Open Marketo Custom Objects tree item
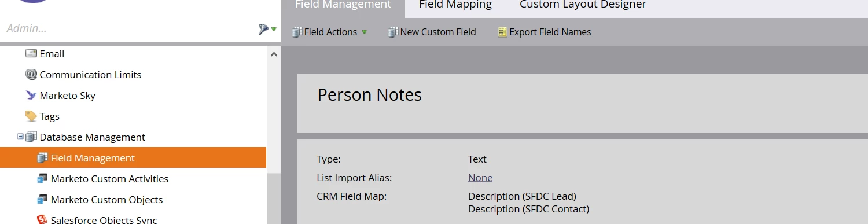This screenshot has width=868, height=224. (107, 200)
